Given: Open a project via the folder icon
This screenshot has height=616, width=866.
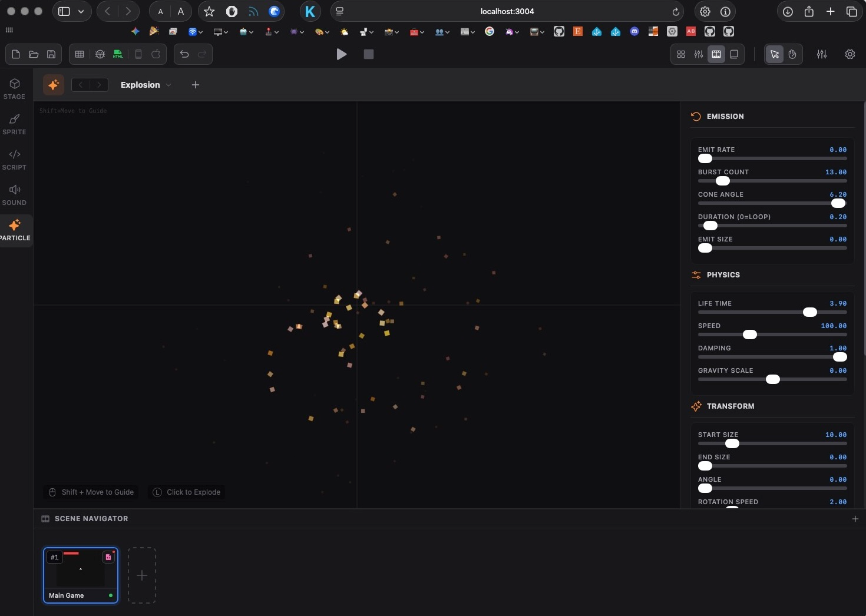Looking at the screenshot, I should pyautogui.click(x=34, y=54).
